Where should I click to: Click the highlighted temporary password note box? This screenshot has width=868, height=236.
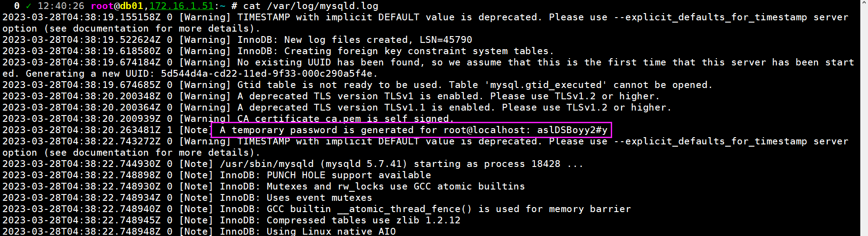coord(411,130)
